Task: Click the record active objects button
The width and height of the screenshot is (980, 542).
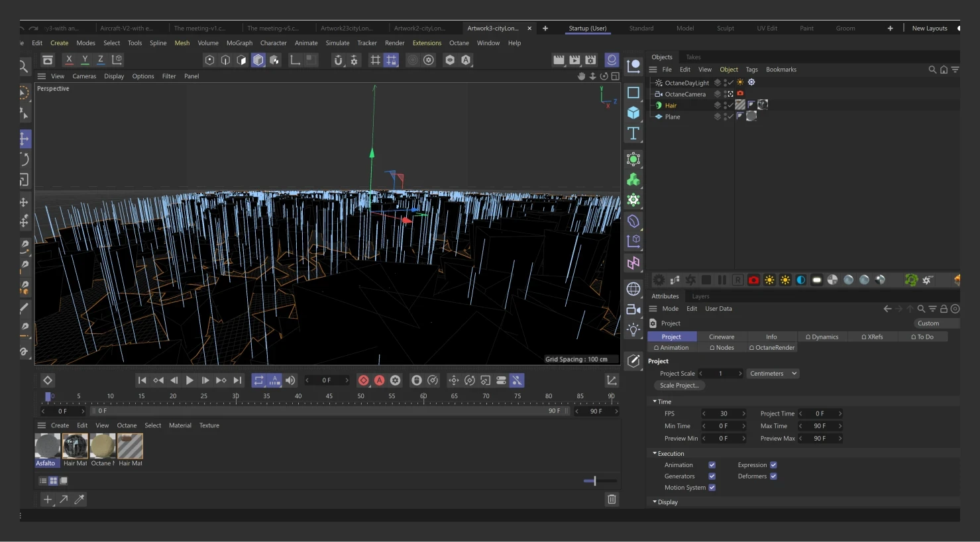Action: pos(364,380)
